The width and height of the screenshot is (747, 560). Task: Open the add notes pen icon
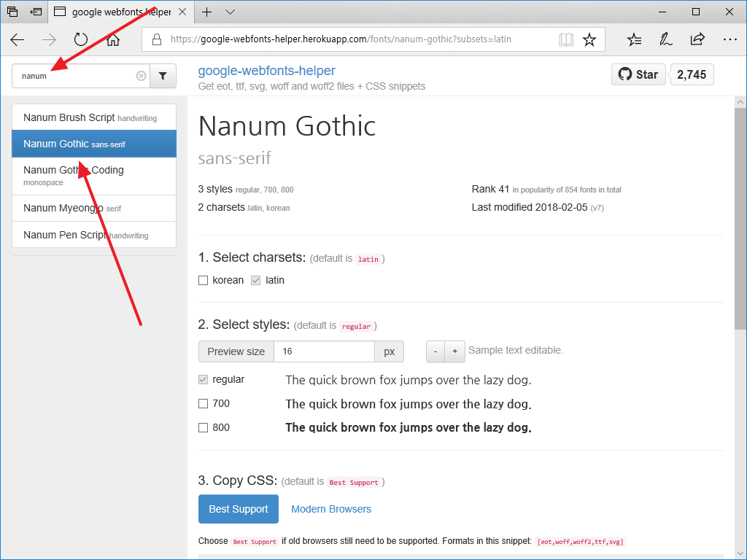coord(665,39)
